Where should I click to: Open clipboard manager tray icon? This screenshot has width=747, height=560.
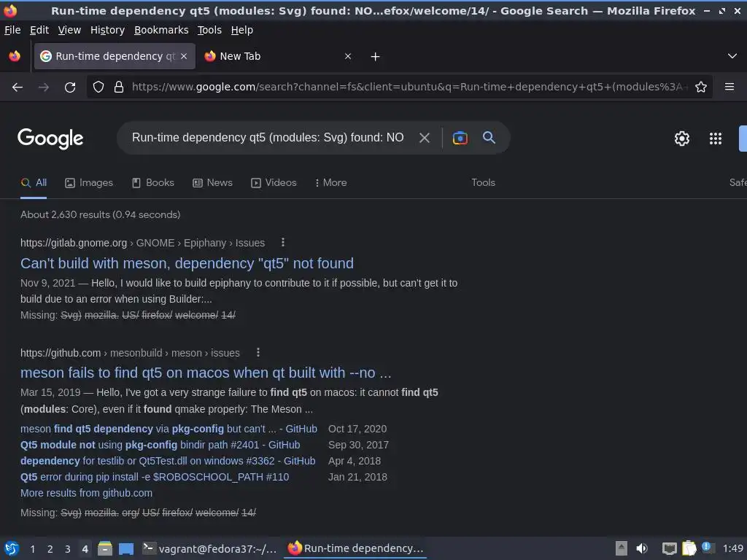pyautogui.click(x=689, y=548)
